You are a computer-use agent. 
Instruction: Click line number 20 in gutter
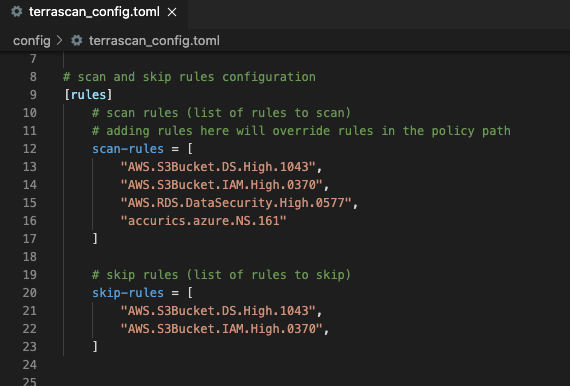click(x=30, y=293)
